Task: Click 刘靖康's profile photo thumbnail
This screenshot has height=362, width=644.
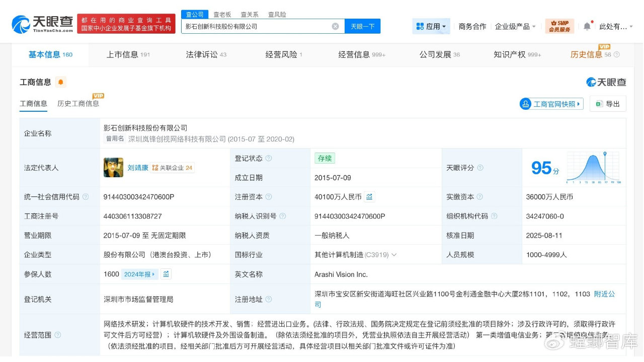Action: (113, 167)
